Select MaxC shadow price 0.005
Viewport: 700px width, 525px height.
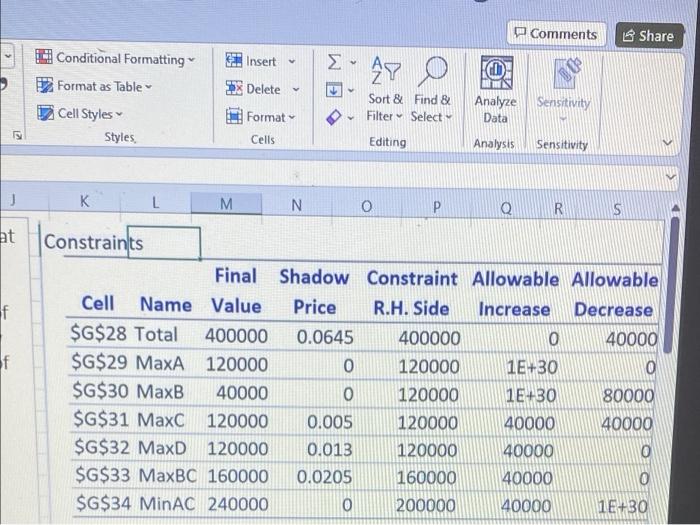pyautogui.click(x=330, y=422)
